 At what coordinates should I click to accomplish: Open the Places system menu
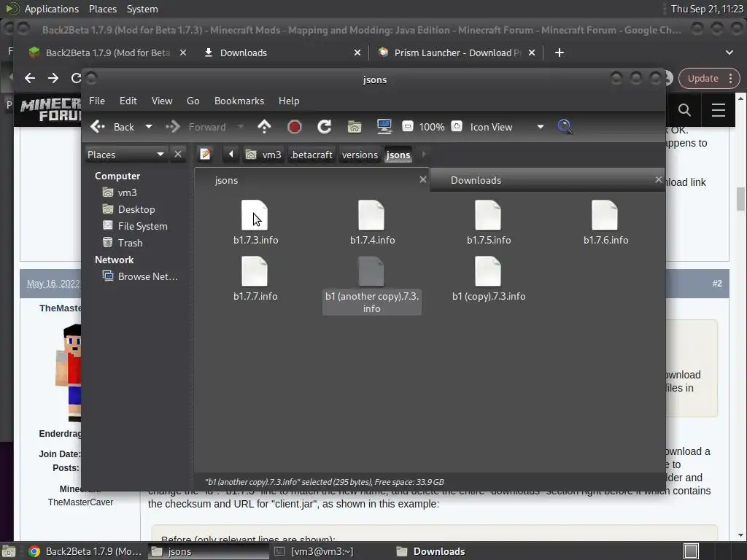[x=102, y=9]
